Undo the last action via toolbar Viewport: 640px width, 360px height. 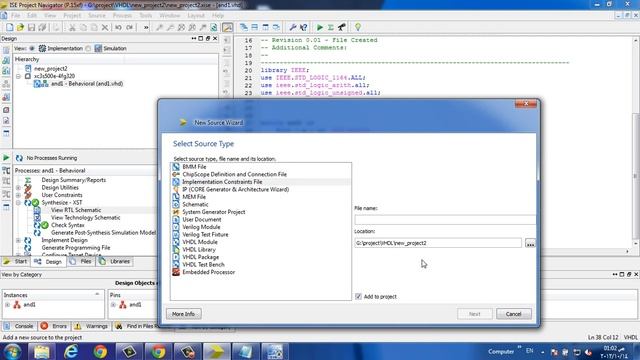[x=118, y=27]
